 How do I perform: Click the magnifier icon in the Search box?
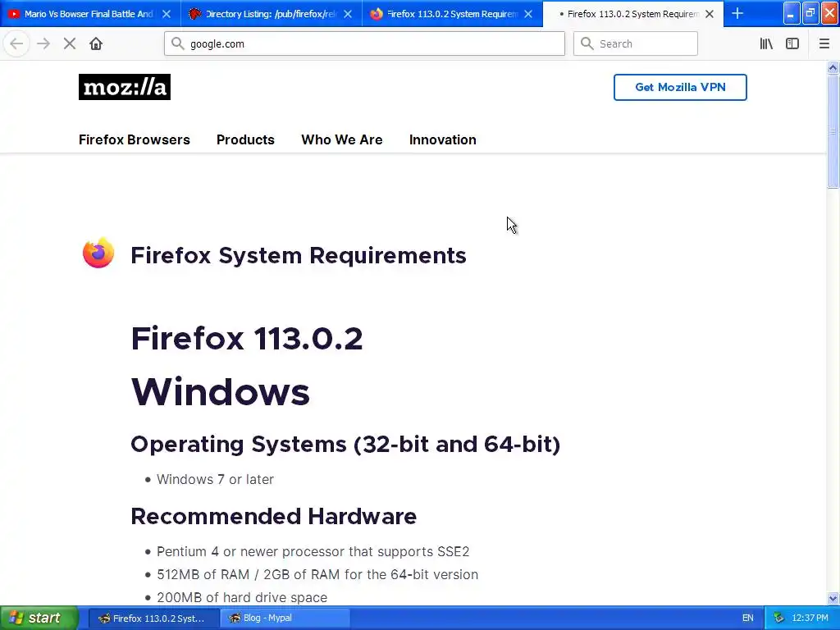[587, 43]
